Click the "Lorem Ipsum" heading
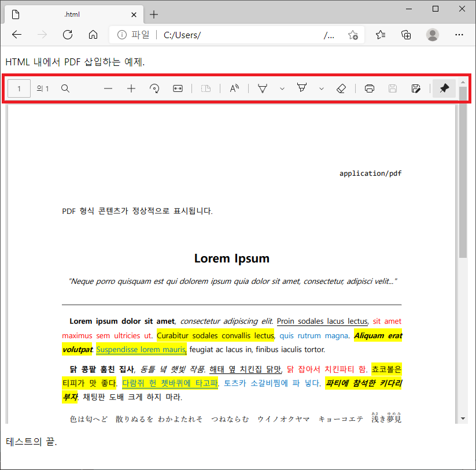The height and width of the screenshot is (470, 476). coord(231,258)
